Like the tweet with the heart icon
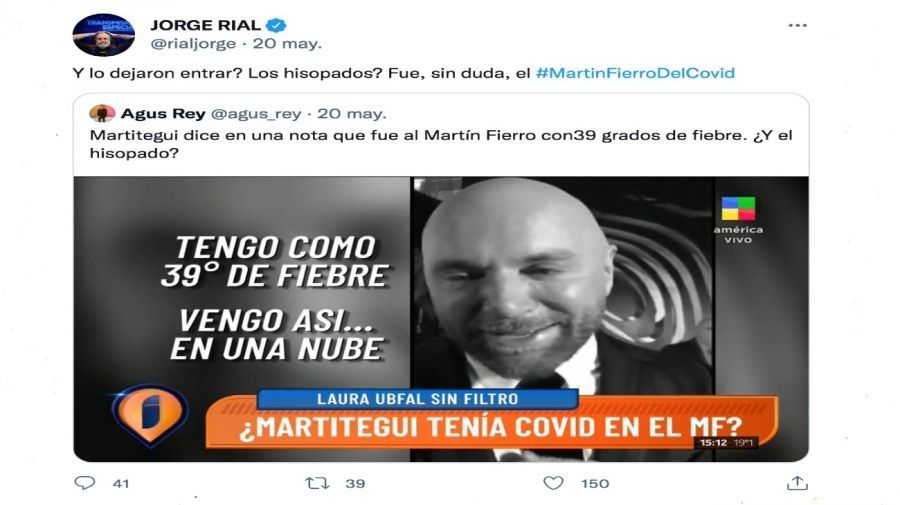This screenshot has height=505, width=900. click(x=553, y=483)
